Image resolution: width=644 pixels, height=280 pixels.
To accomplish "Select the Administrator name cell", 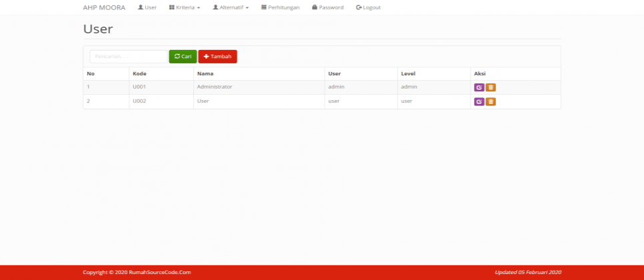I will click(x=259, y=87).
